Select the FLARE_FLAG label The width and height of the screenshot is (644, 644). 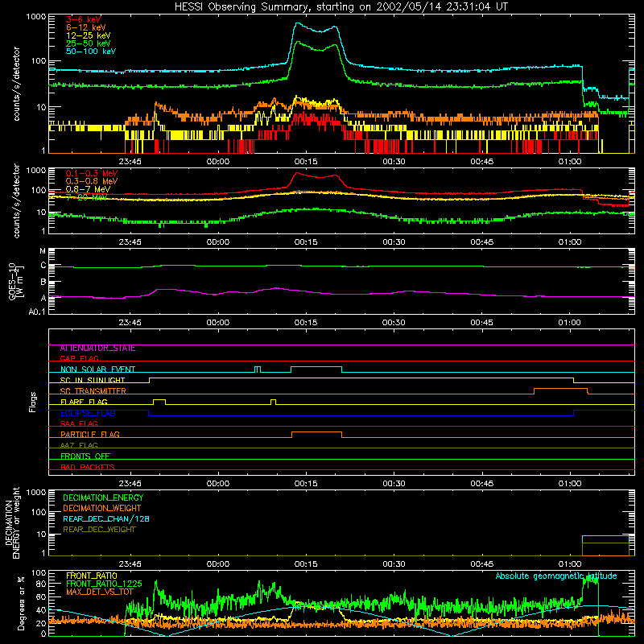pyautogui.click(x=84, y=402)
